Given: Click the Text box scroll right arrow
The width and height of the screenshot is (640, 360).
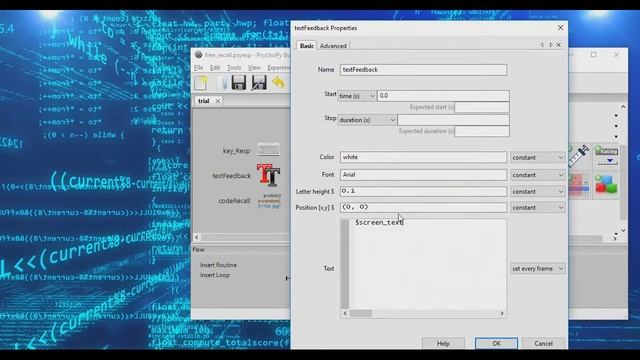Looking at the screenshot, I should click(x=502, y=313).
